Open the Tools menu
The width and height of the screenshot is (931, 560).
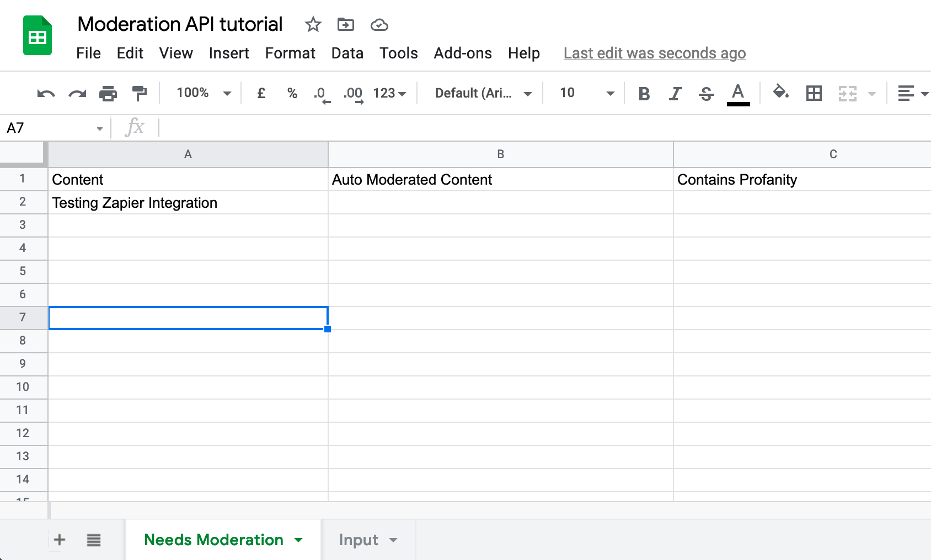398,53
